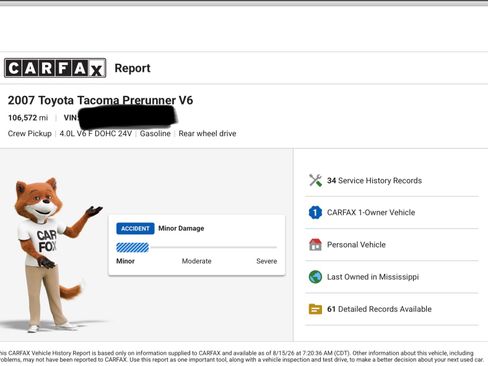Click the red house personal vehicle icon
488x366 pixels.
pyautogui.click(x=315, y=245)
